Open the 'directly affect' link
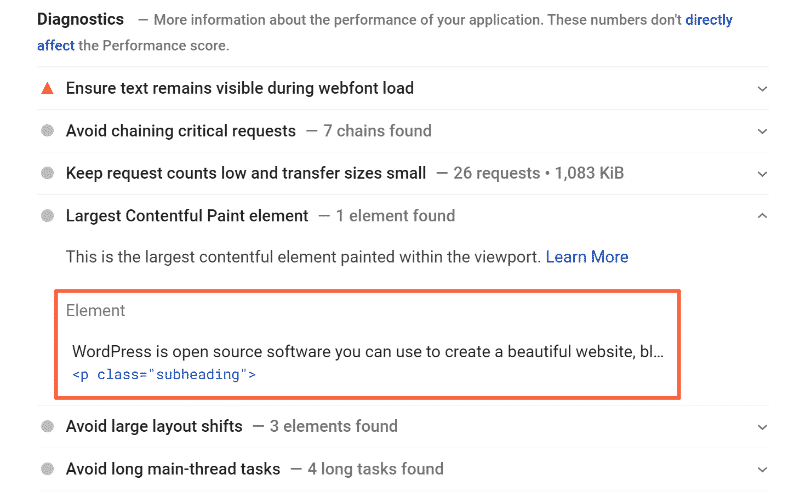 point(708,20)
